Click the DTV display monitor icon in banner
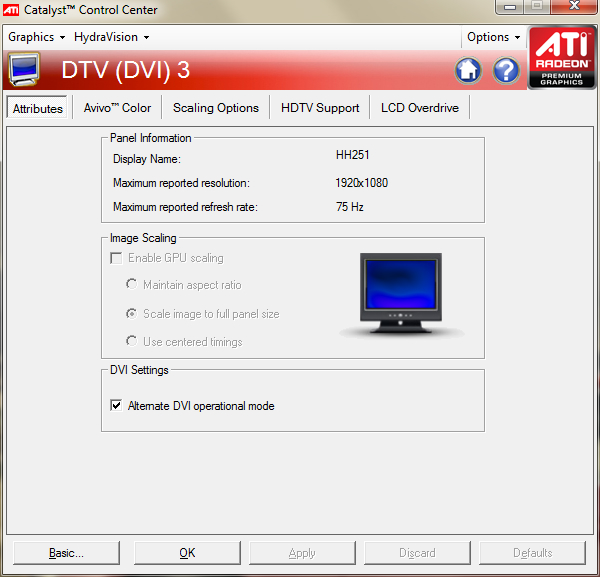The width and height of the screenshot is (600, 577). click(24, 70)
